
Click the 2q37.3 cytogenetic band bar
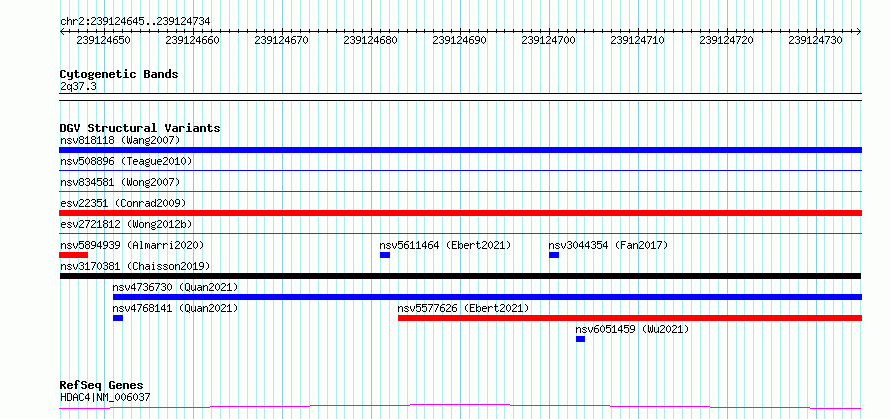pos(460,97)
